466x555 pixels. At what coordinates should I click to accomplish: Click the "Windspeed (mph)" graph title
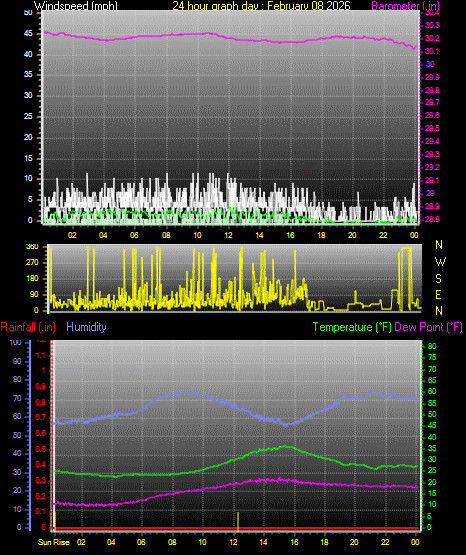pos(76,6)
